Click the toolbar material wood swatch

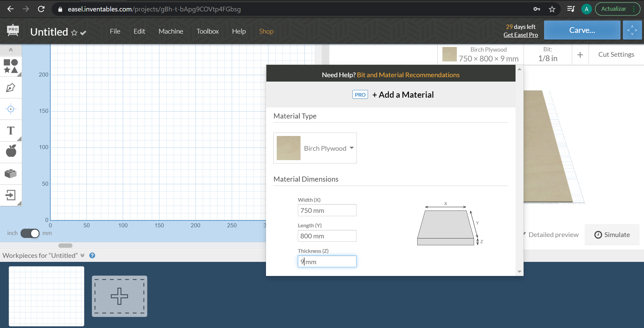[x=449, y=54]
